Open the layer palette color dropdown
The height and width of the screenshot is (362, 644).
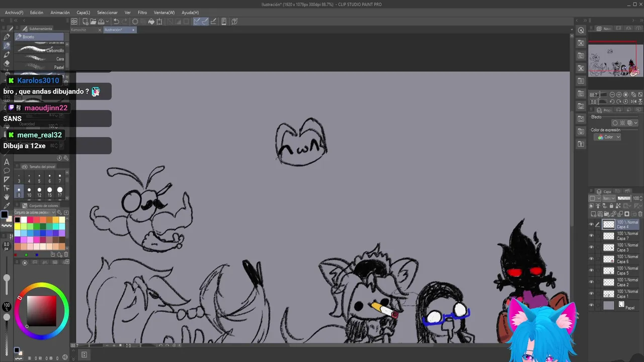(595, 198)
